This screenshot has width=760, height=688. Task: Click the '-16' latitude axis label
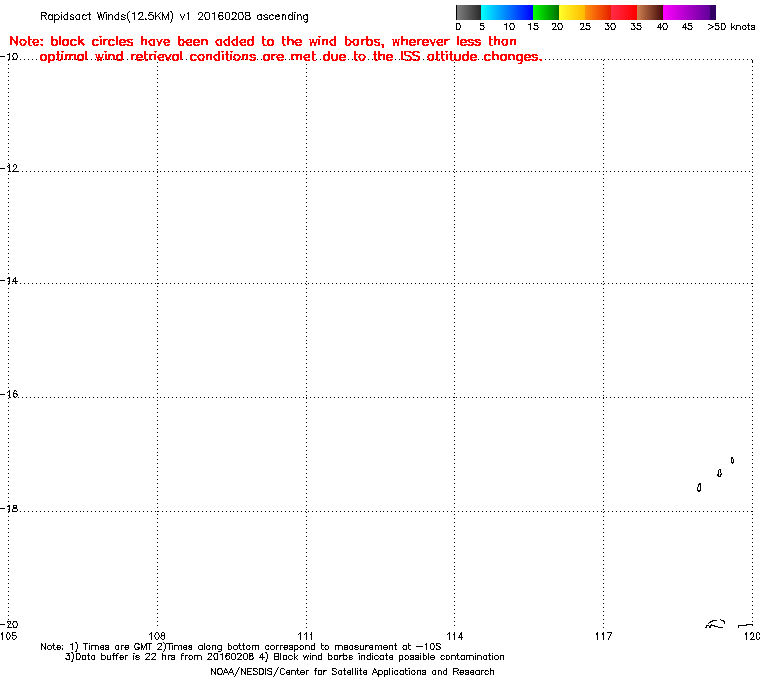9,394
